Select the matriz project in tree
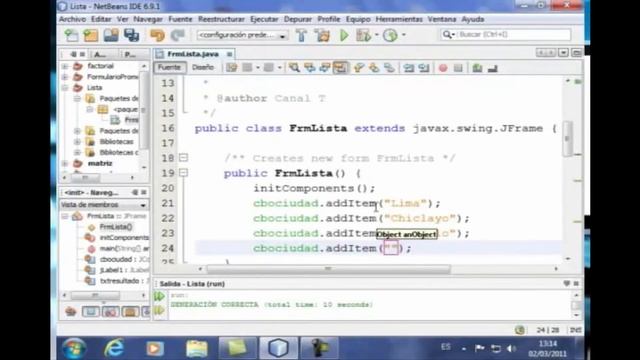Image resolution: width=640 pixels, height=360 pixels. click(100, 164)
